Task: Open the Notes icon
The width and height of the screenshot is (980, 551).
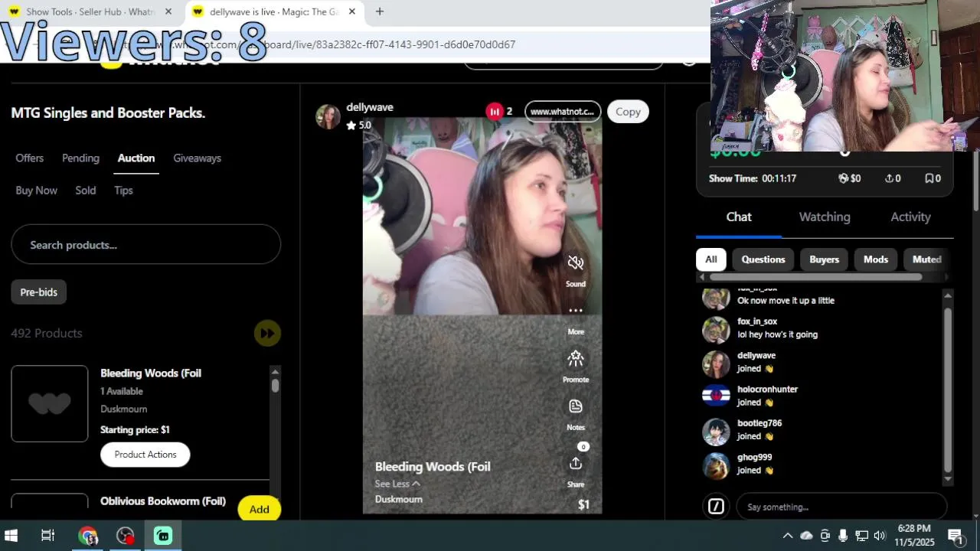Action: [x=576, y=406]
